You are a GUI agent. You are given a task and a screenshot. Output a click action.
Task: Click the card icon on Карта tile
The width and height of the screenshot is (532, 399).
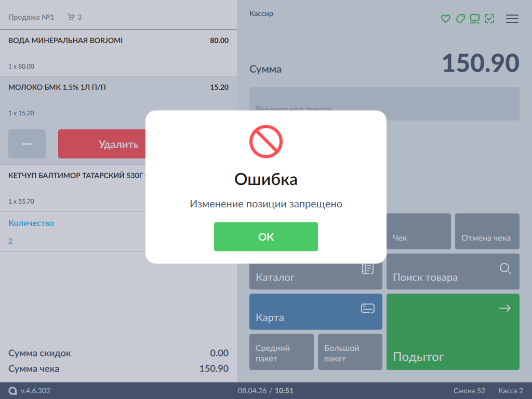[x=367, y=309]
